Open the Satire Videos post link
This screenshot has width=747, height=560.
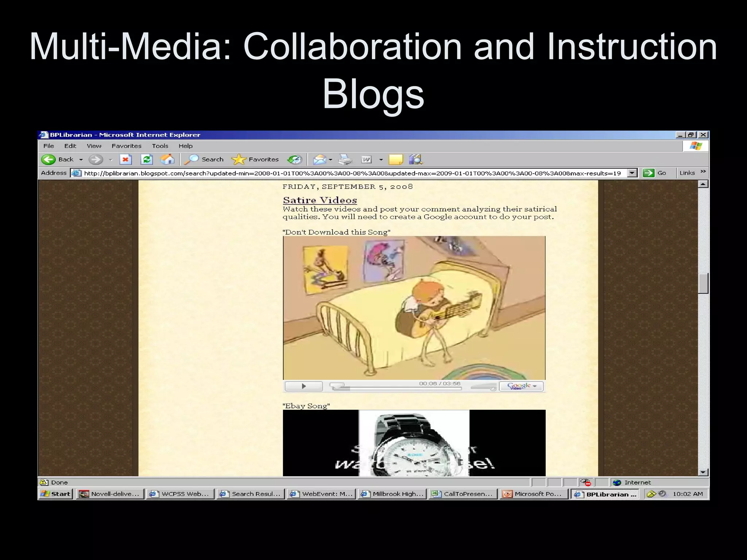pos(320,200)
